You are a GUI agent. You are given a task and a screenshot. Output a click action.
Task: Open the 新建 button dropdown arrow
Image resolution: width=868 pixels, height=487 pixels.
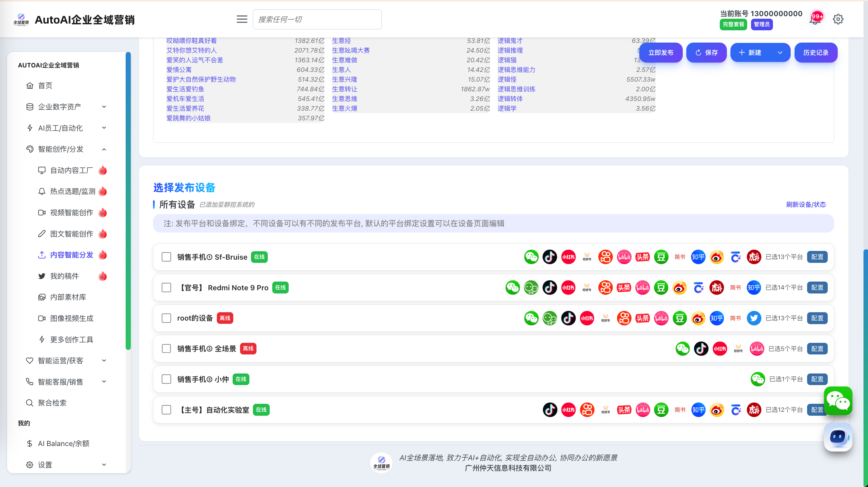pos(780,53)
